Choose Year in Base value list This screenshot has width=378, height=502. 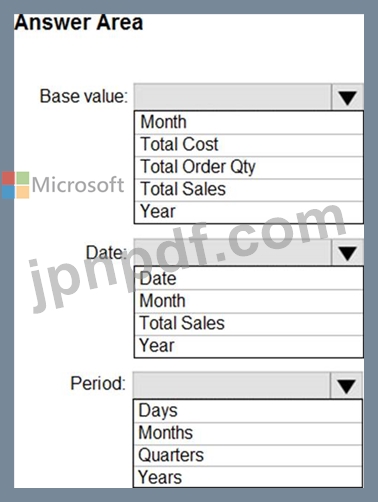point(249,212)
